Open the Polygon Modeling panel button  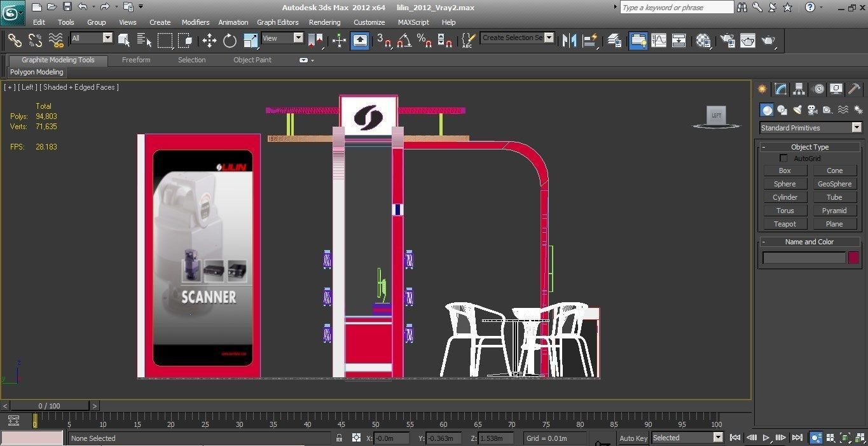tap(37, 72)
